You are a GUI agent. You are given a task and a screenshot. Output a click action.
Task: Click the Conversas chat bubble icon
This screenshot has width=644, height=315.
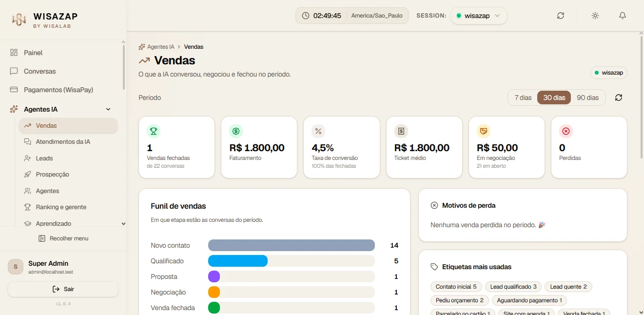[14, 71]
